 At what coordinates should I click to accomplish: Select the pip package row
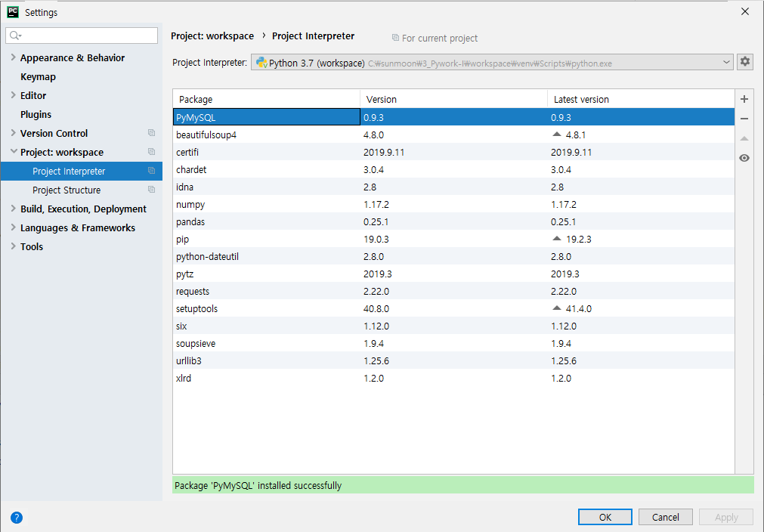[x=453, y=239]
